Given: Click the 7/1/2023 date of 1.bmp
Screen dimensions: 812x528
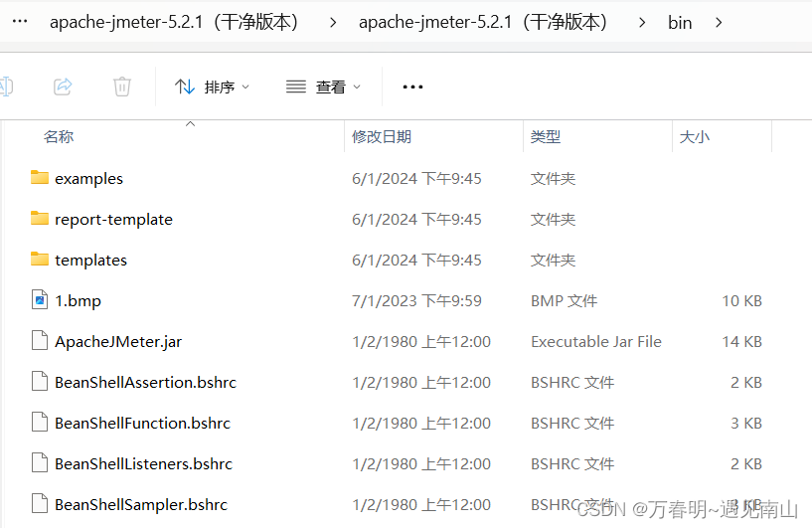Looking at the screenshot, I should pyautogui.click(x=416, y=301).
